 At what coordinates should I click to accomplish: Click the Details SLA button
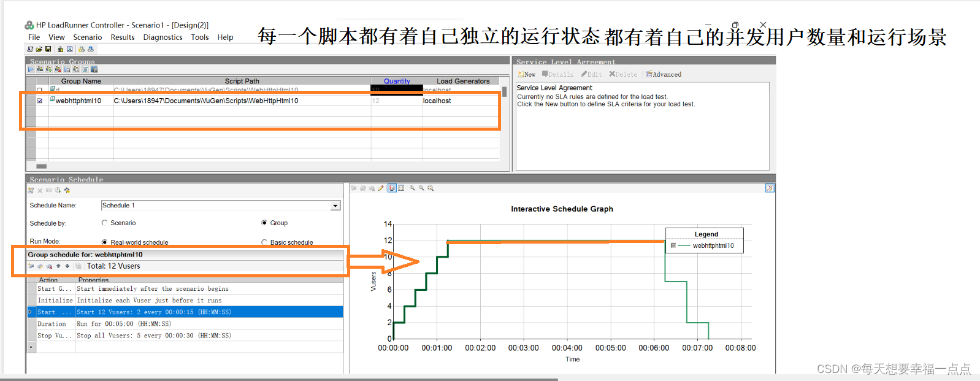[x=558, y=74]
